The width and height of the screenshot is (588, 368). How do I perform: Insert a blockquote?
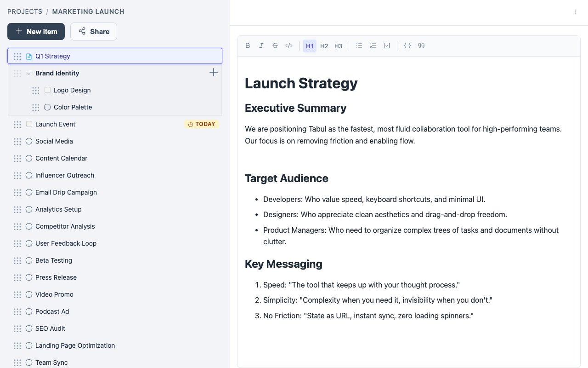[x=421, y=46]
